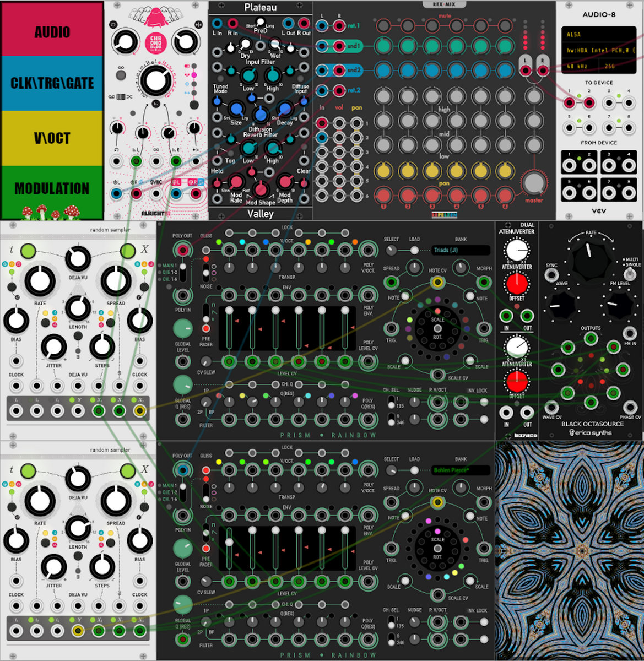The image size is (644, 661).
Task: Click the WAVE knob on Black Octasource
Action: [561, 306]
